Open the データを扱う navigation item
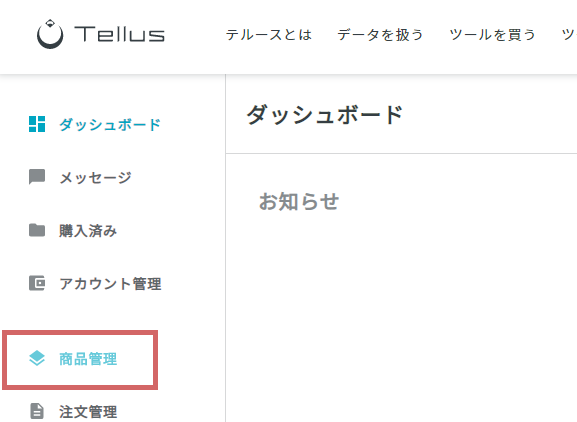 coord(380,35)
